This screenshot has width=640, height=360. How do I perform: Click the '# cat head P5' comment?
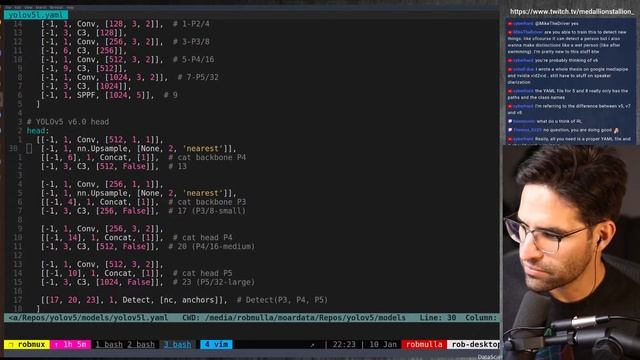(x=202, y=273)
